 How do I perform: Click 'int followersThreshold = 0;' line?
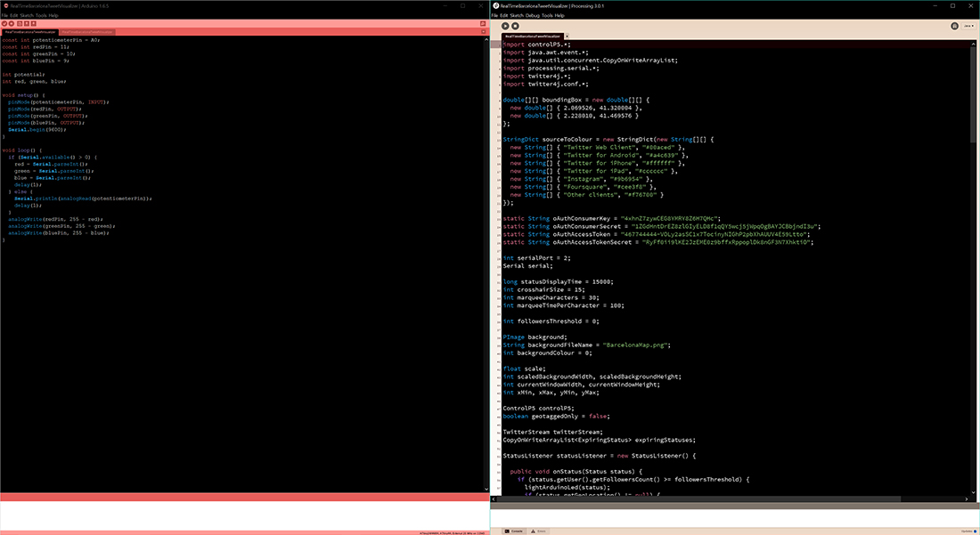point(551,321)
